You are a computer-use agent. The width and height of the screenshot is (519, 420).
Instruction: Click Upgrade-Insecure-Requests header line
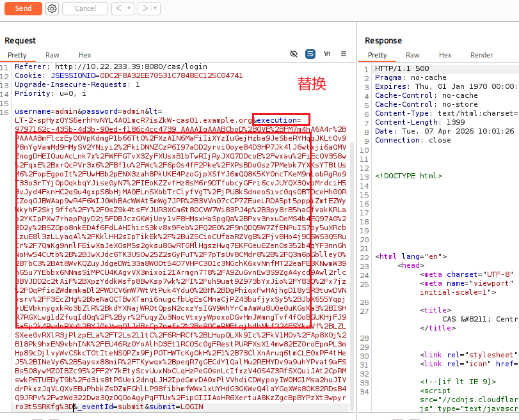pyautogui.click(x=77, y=84)
